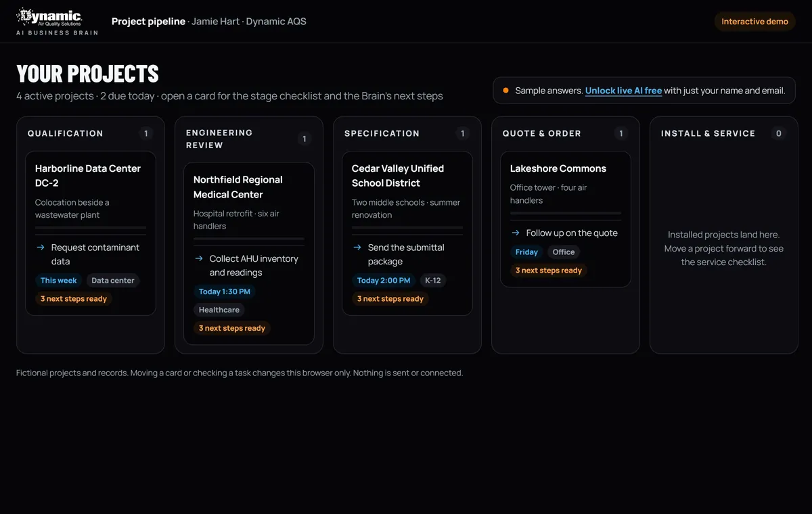
Task: Click the Specification column header
Action: (x=382, y=134)
